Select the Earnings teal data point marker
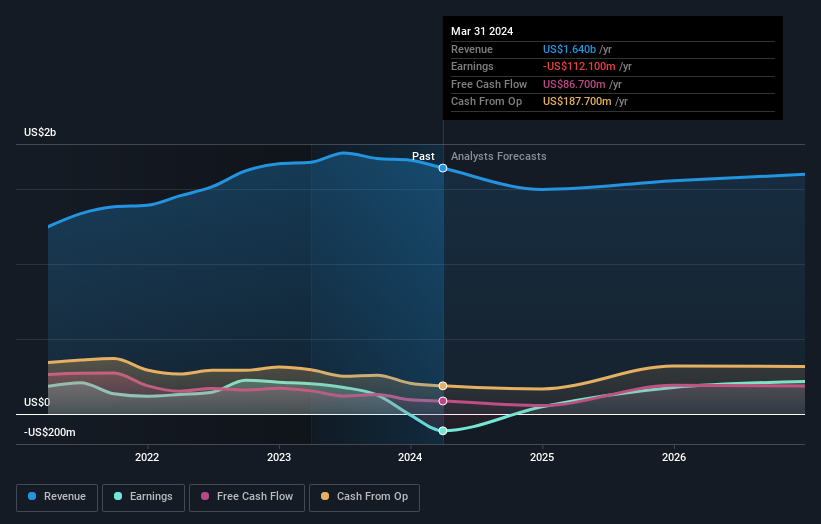Viewport: 821px width, 524px height. pyautogui.click(x=443, y=431)
